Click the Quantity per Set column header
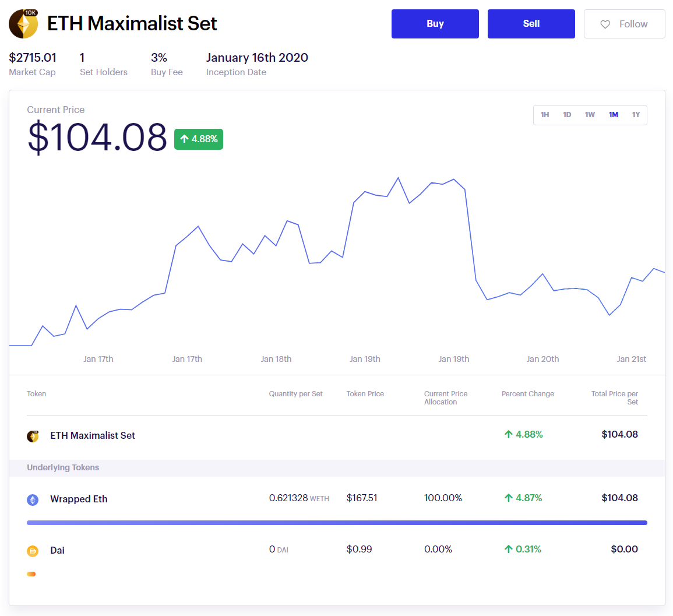Screen dimensions: 673x616 coord(296,393)
